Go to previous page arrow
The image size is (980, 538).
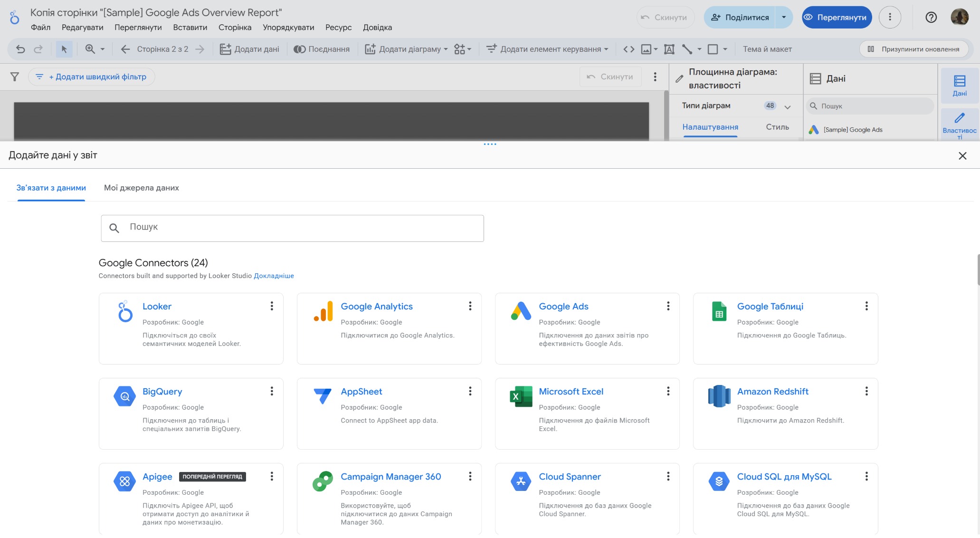coord(125,49)
